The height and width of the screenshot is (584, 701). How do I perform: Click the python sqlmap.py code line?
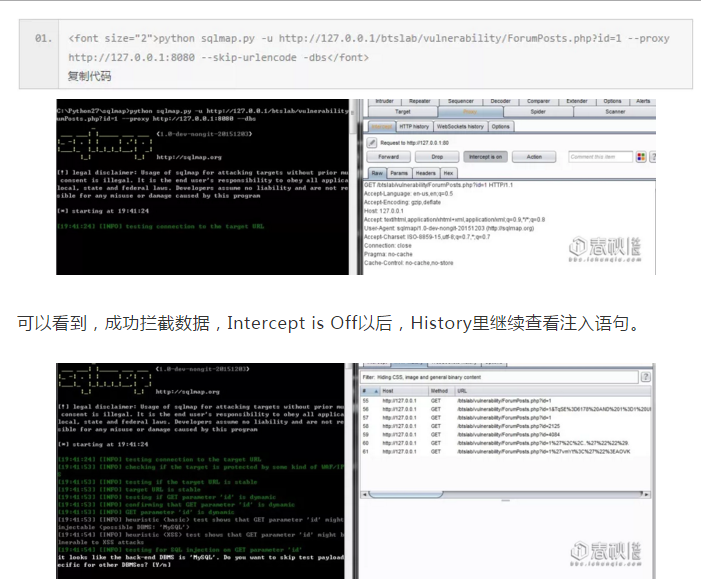(x=369, y=48)
